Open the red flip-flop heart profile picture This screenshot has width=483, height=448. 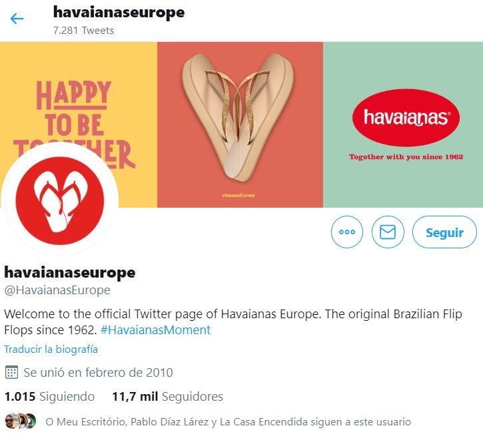60,200
